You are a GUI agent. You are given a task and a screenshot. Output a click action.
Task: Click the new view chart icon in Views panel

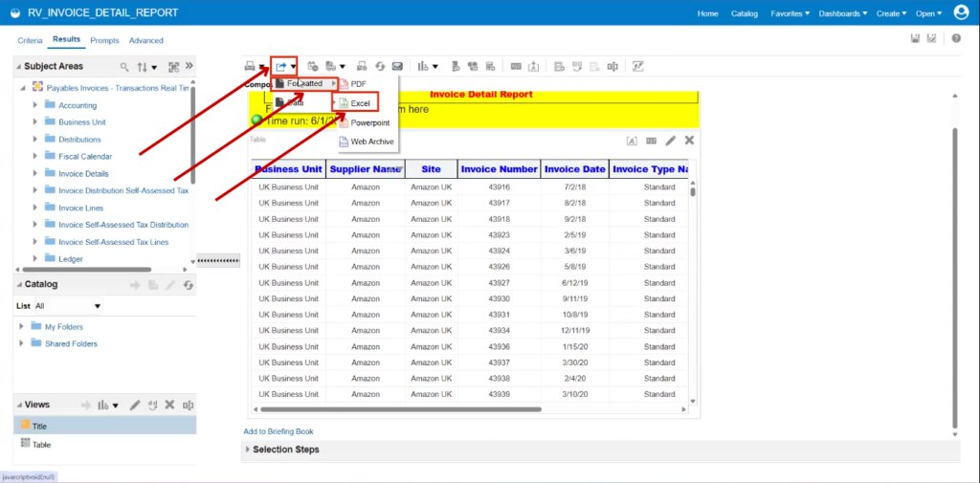(x=103, y=405)
